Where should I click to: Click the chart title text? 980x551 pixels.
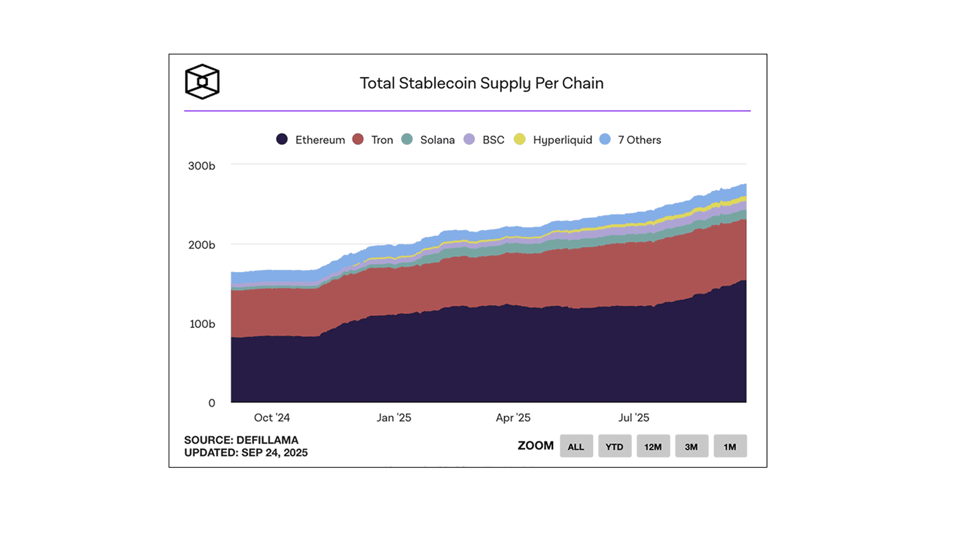481,83
